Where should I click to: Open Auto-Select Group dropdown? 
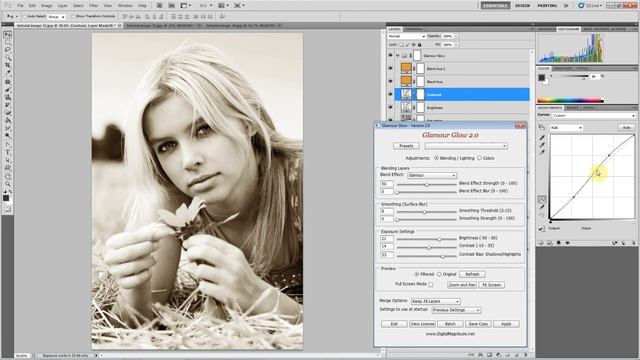56,17
